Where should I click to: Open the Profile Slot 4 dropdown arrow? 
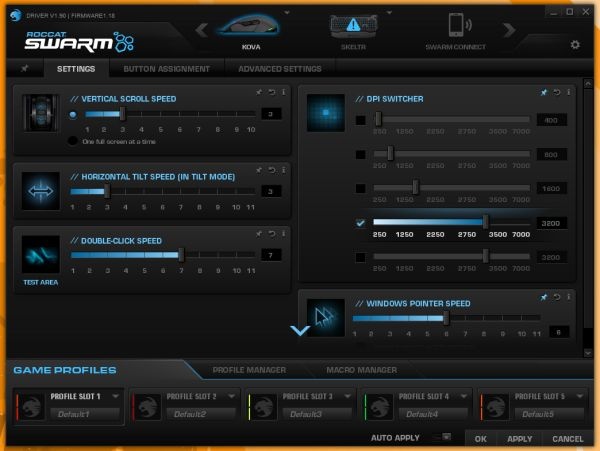pos(464,396)
